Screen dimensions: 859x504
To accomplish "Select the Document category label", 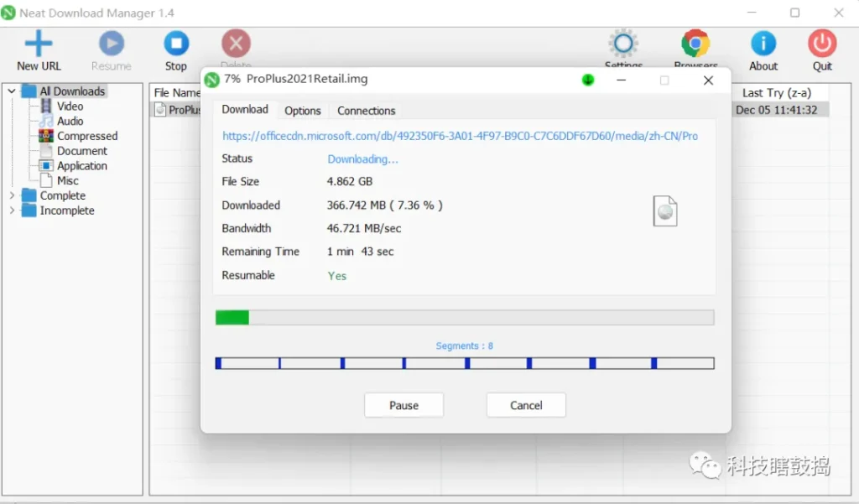I will pos(82,151).
